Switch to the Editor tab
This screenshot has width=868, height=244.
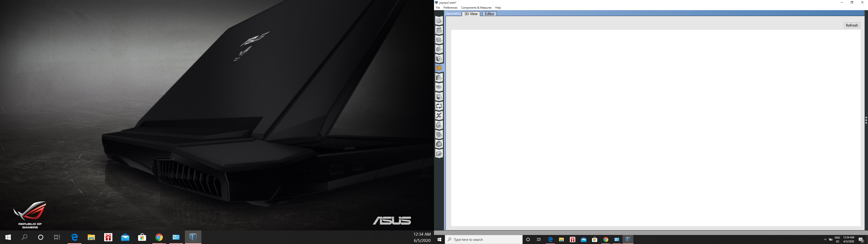489,14
